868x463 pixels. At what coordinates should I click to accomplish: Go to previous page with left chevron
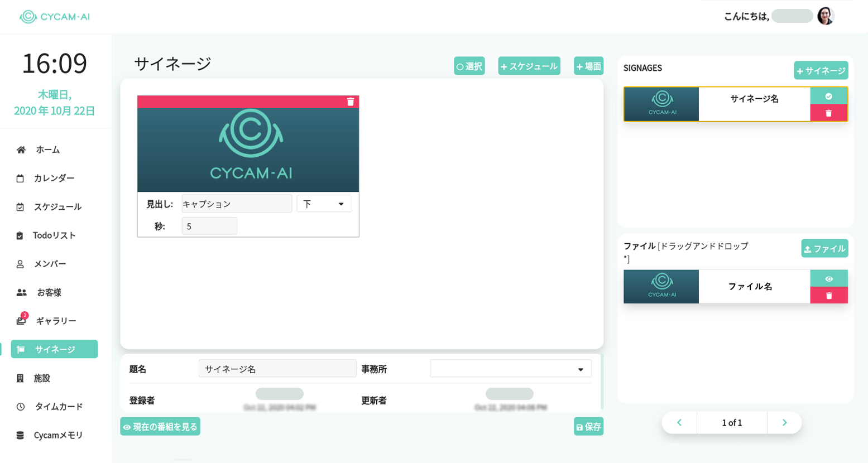(x=679, y=423)
